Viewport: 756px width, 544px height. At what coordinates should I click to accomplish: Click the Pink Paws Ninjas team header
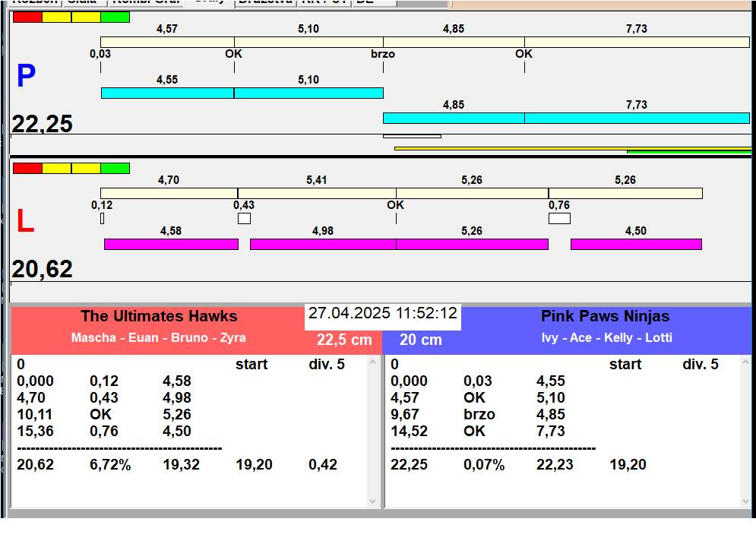[605, 317]
